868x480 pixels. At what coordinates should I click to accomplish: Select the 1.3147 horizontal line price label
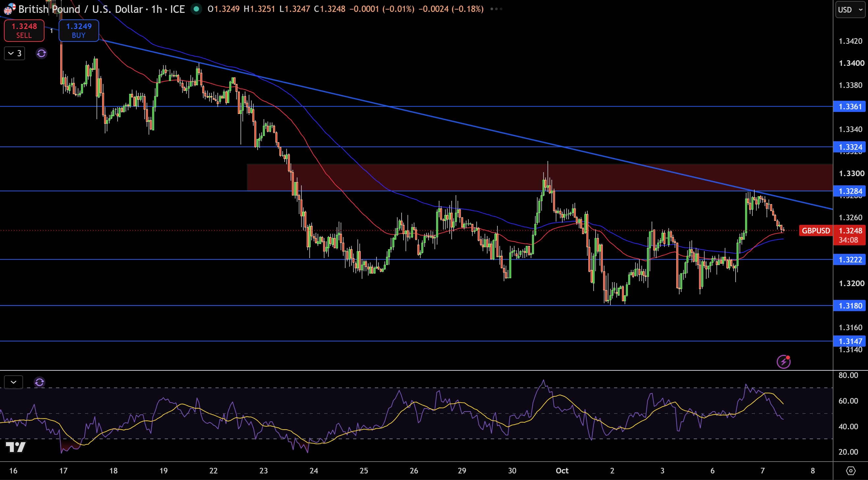click(850, 341)
